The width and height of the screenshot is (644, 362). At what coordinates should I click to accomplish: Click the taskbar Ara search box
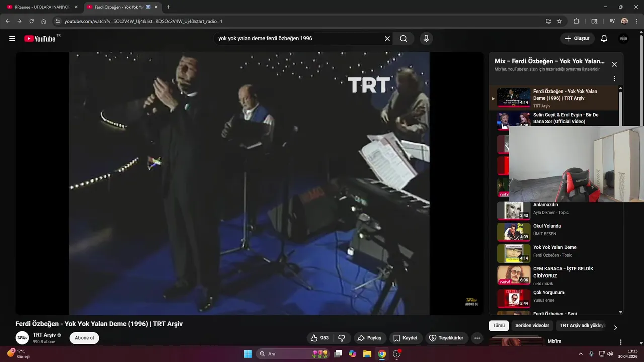pyautogui.click(x=294, y=354)
